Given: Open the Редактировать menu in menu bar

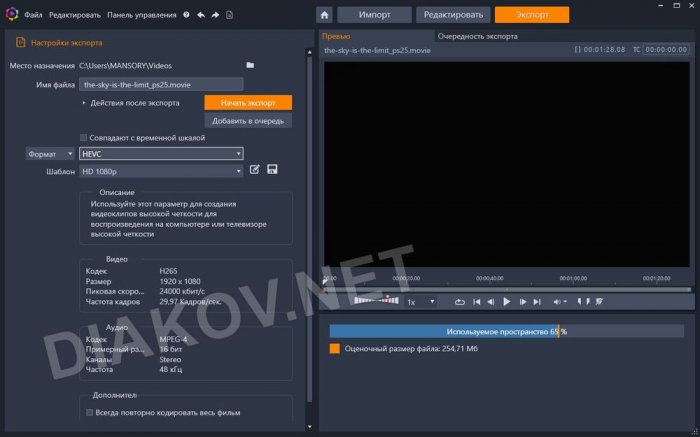Looking at the screenshot, I should (75, 15).
